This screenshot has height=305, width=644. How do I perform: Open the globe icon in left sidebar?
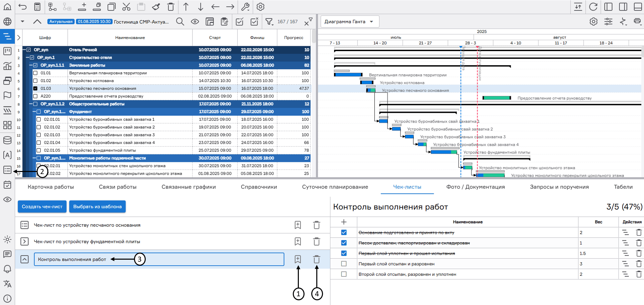click(7, 22)
